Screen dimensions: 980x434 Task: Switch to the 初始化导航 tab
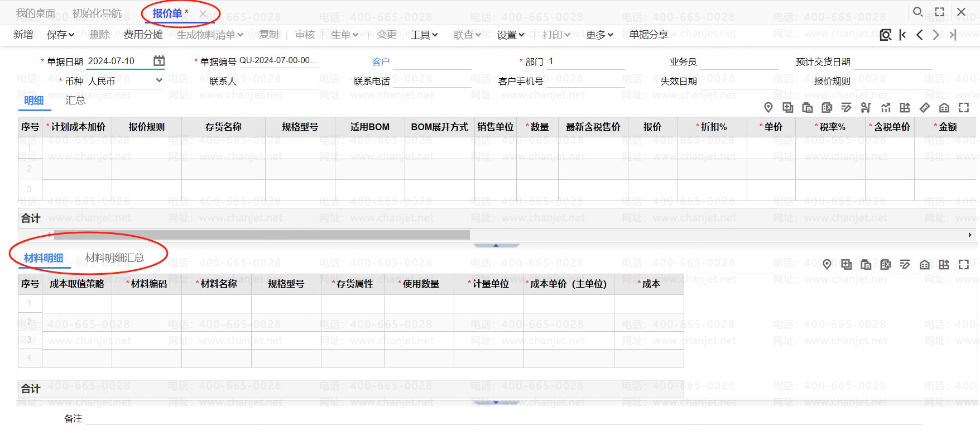coord(97,13)
